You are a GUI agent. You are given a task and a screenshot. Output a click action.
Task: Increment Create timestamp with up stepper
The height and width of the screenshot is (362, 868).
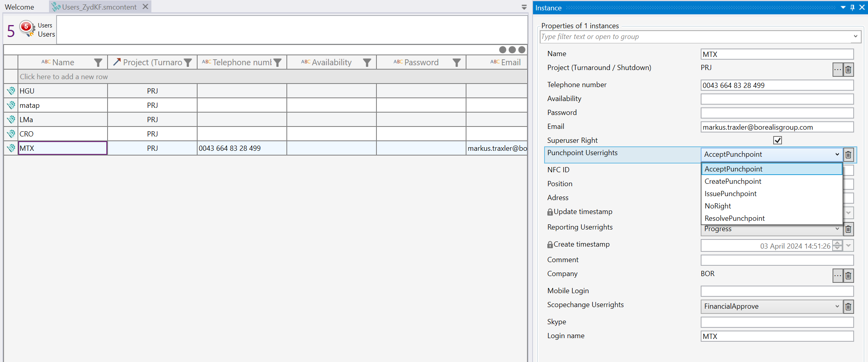pyautogui.click(x=837, y=243)
